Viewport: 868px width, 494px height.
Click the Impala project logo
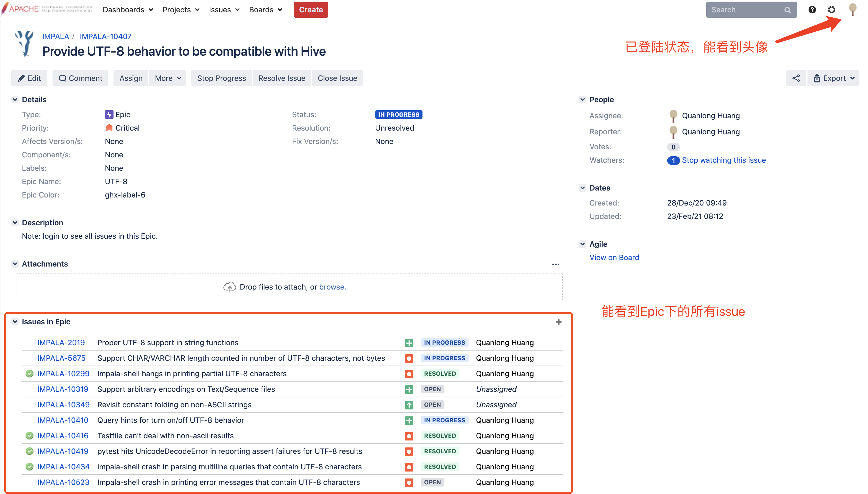pyautogui.click(x=24, y=44)
